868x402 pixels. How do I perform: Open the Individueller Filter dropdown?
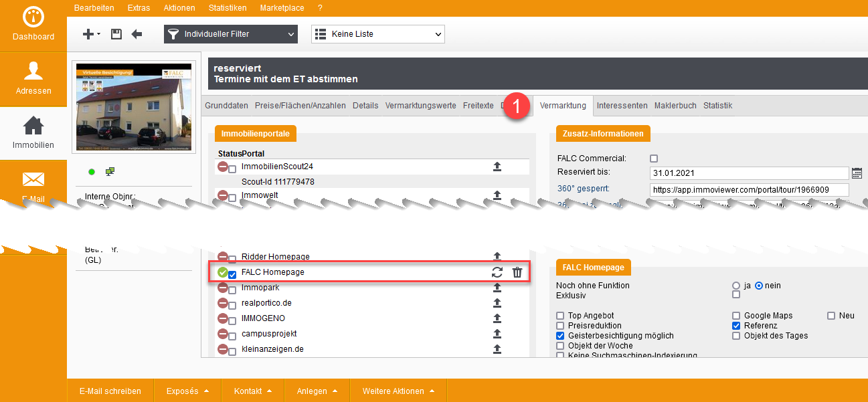point(230,34)
